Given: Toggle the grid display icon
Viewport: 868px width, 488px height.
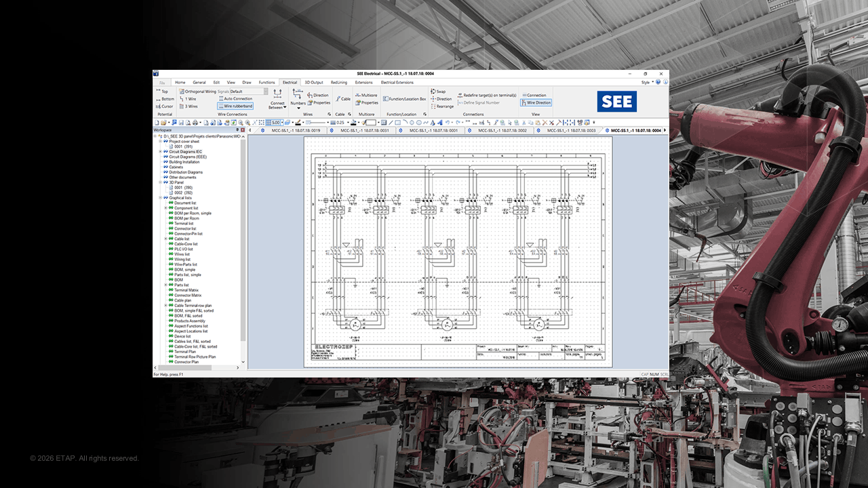Looking at the screenshot, I should tap(268, 123).
